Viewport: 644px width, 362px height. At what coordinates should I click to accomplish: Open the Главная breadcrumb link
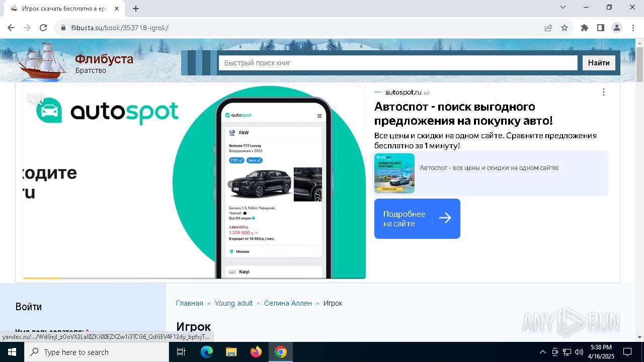point(190,303)
